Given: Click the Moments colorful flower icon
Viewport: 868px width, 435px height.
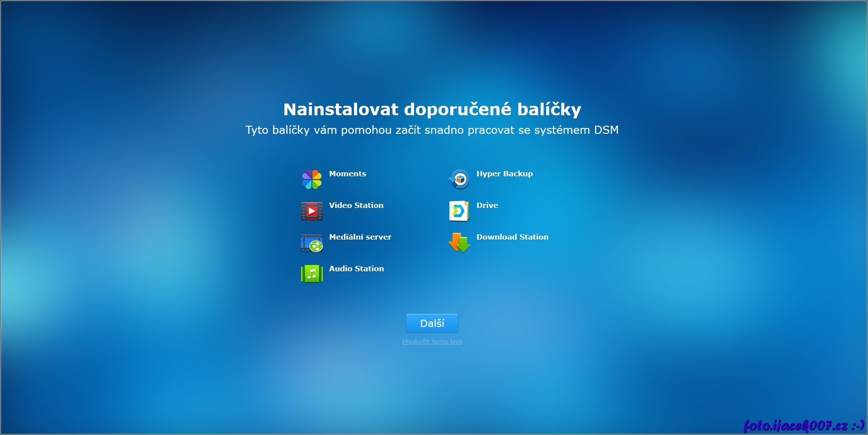Looking at the screenshot, I should point(312,180).
